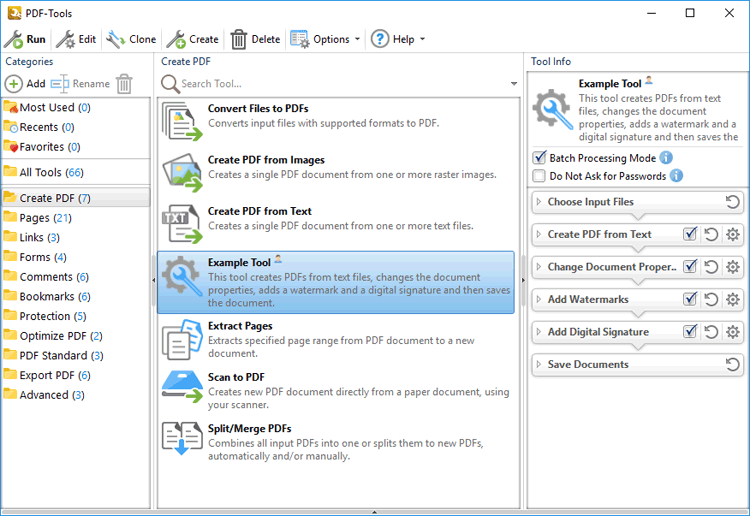Toggle the Batch Processing Mode checkbox
750x516 pixels.
[539, 157]
